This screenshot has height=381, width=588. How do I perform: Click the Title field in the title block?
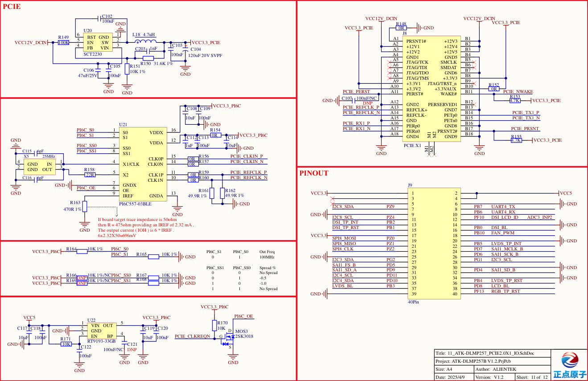[492, 353]
